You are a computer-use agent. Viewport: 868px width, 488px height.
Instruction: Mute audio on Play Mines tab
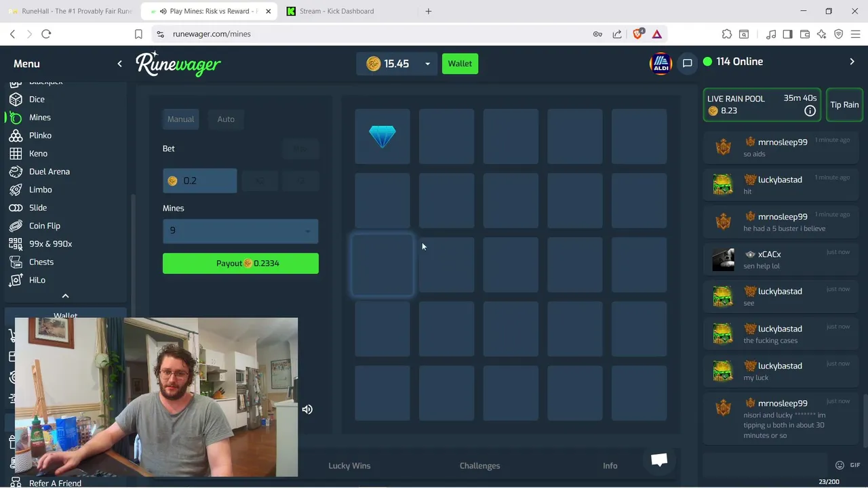[x=163, y=11]
